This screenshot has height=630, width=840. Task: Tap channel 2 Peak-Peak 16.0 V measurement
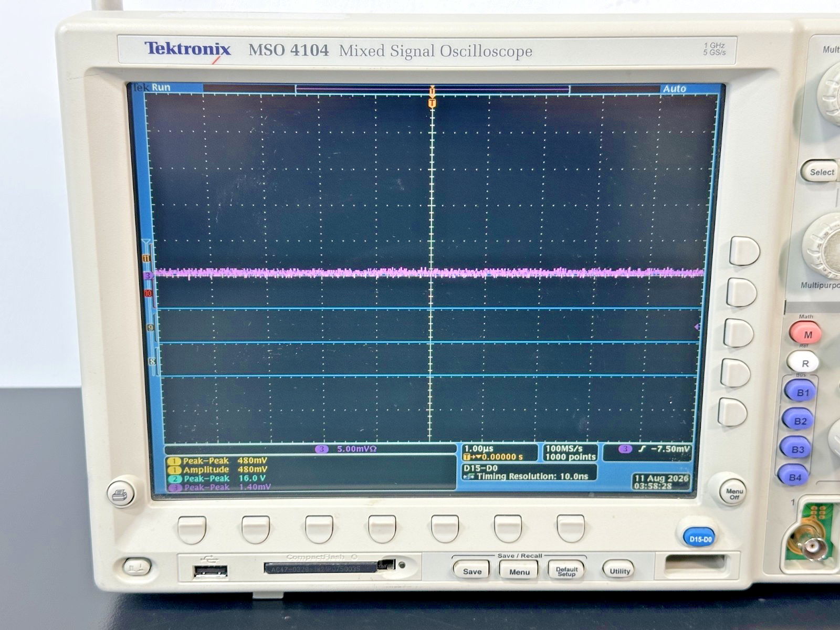point(217,479)
